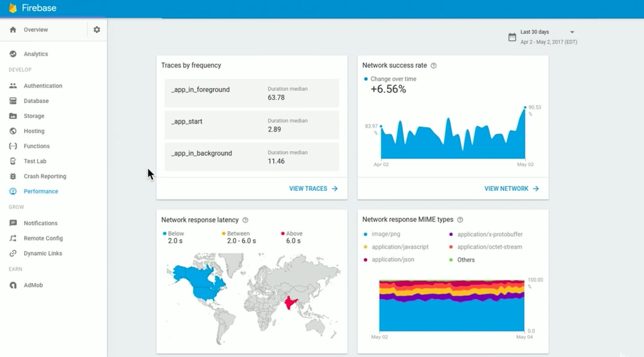This screenshot has height=357, width=644.
Task: Click the MIME types stacked area chart
Action: [x=452, y=306]
